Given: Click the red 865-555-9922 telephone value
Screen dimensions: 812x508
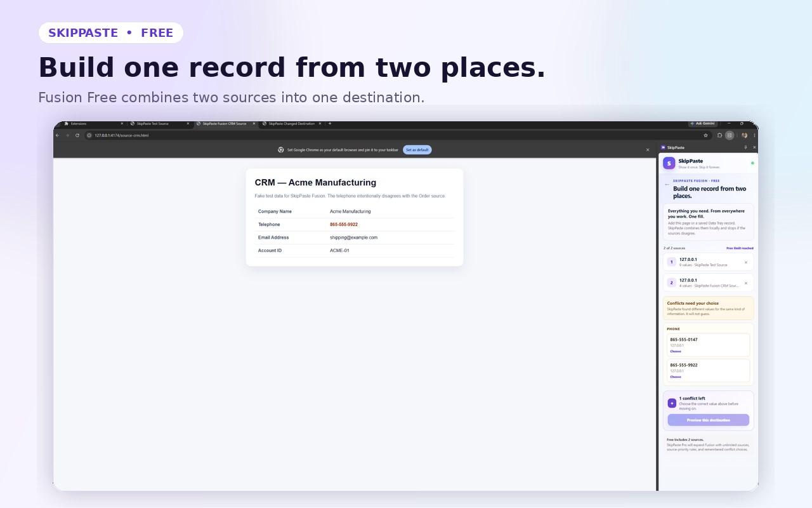Looking at the screenshot, I should (344, 224).
